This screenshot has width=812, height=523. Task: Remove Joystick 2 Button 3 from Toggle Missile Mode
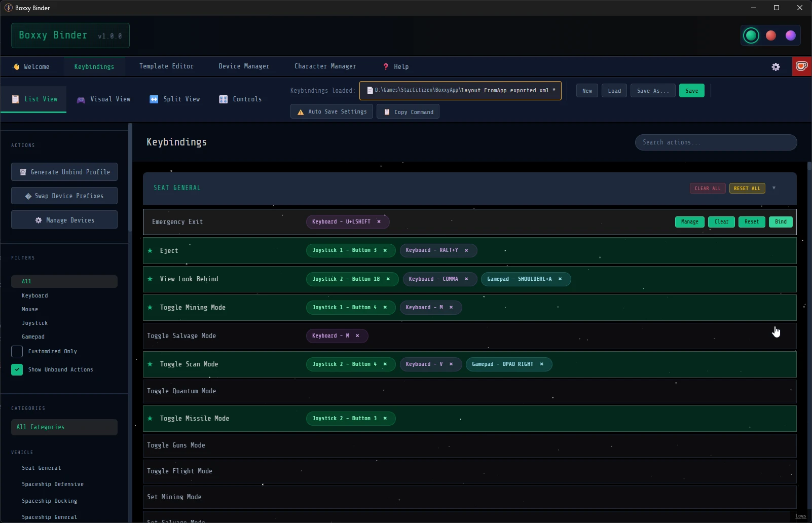(x=385, y=418)
